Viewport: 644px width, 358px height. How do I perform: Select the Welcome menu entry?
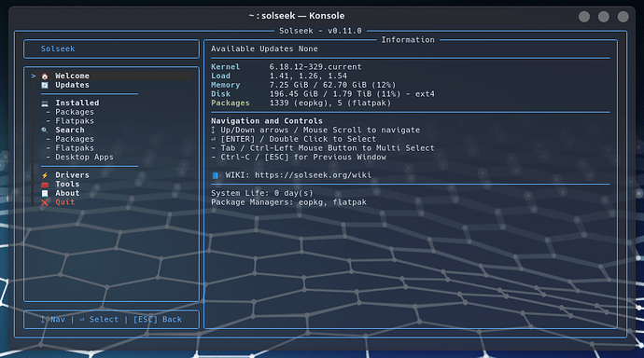click(72, 76)
